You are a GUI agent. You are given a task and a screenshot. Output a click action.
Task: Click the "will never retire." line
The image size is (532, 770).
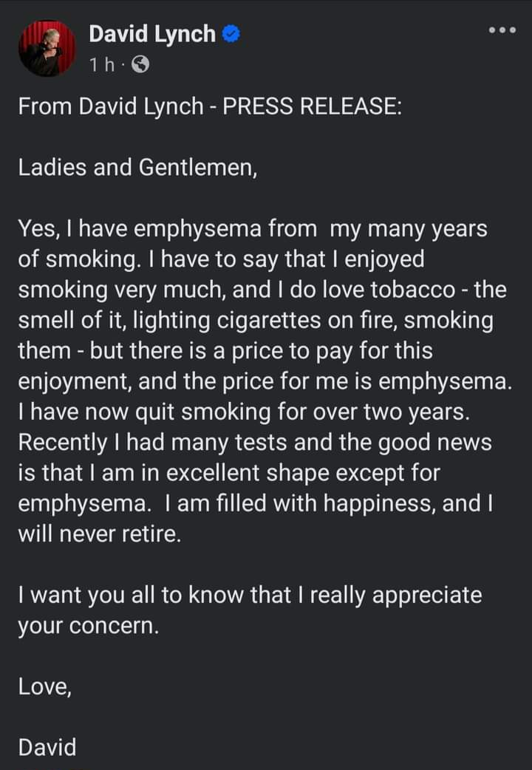(99, 534)
